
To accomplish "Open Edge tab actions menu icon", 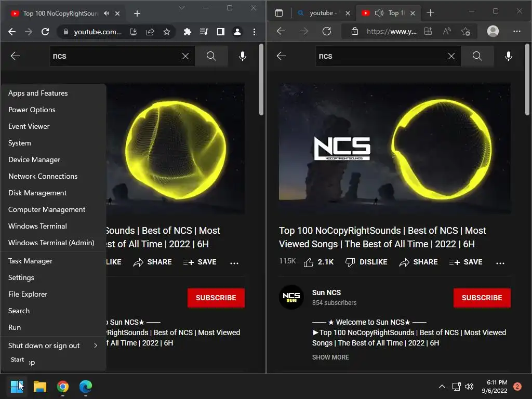I will (279, 13).
